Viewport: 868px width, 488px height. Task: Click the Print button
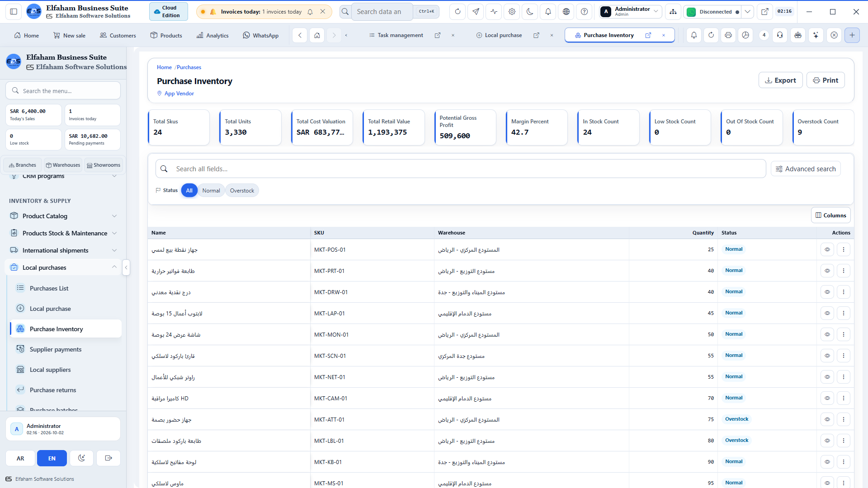pos(826,80)
